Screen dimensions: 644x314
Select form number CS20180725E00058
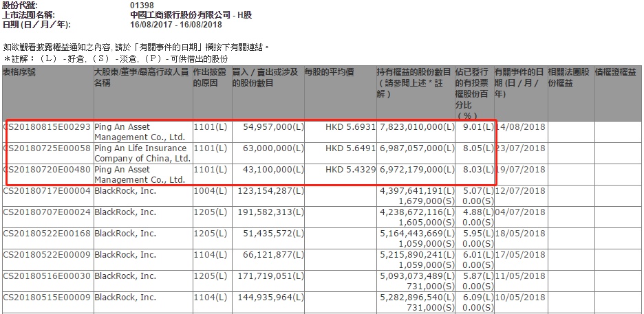coord(46,148)
